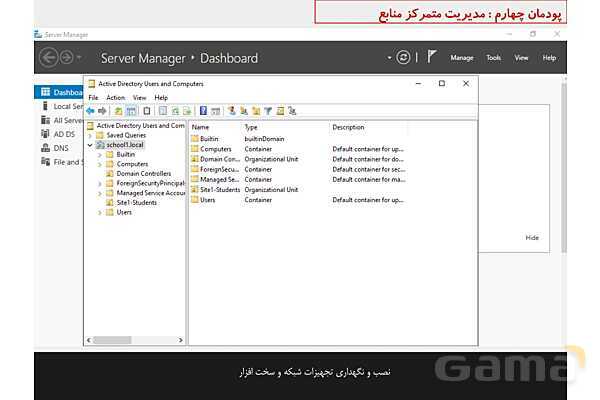The width and height of the screenshot is (600, 400).
Task: Click the Export List toolbar icon
Action: click(x=187, y=111)
